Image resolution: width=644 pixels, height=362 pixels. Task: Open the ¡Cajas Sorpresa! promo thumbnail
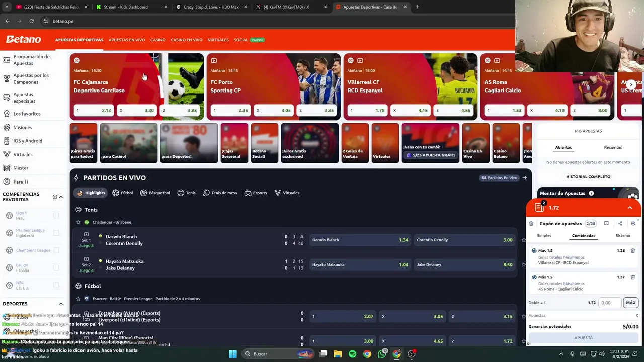point(234,143)
